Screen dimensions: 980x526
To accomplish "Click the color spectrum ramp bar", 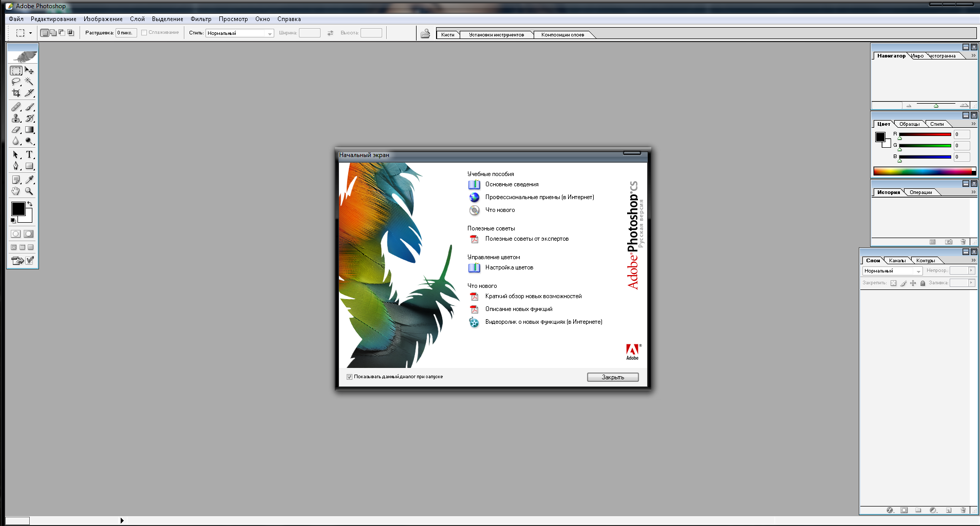I will click(924, 171).
